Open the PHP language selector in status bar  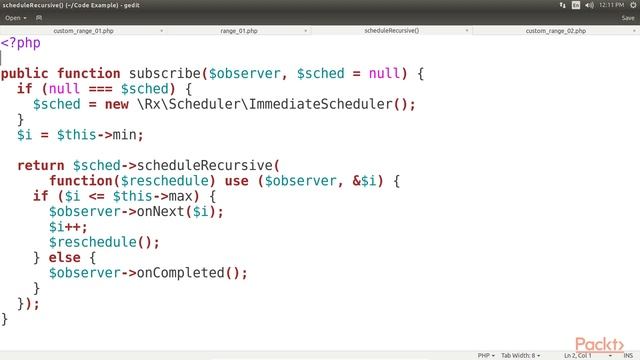(486, 356)
